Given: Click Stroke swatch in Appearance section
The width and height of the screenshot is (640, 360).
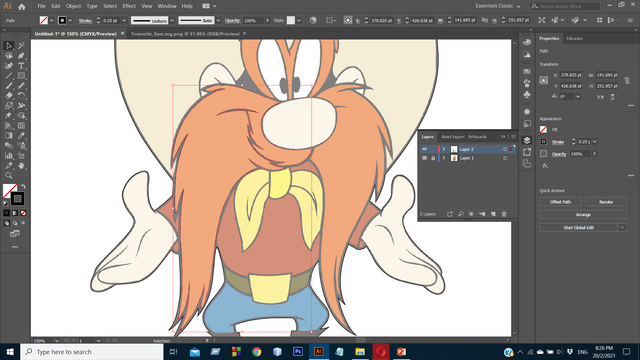Looking at the screenshot, I should pos(543,142).
